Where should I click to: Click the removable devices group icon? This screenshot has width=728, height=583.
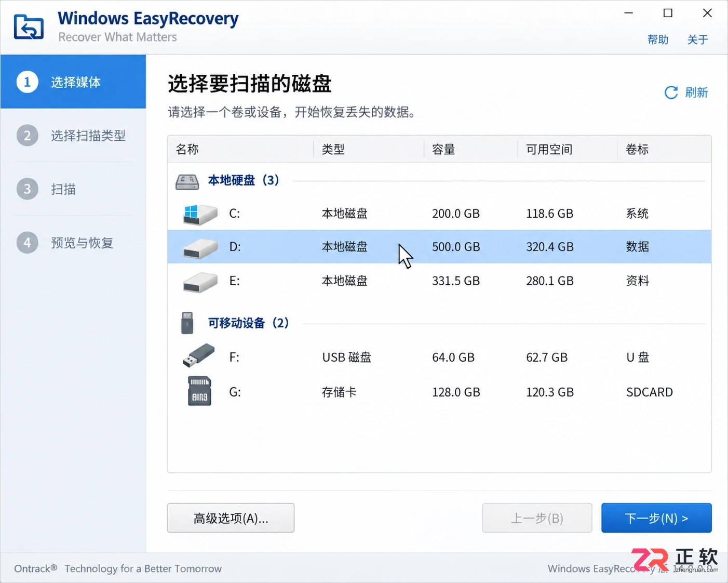[x=187, y=323]
